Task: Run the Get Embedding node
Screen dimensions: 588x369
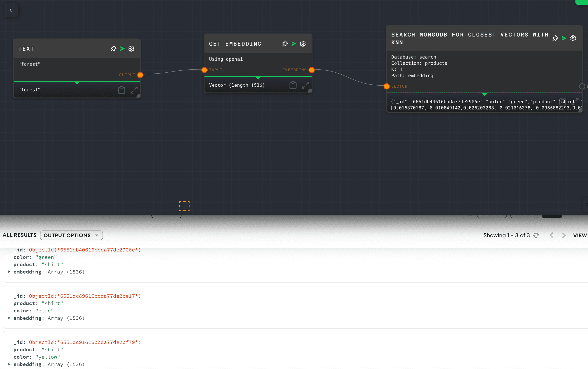Action: click(294, 44)
